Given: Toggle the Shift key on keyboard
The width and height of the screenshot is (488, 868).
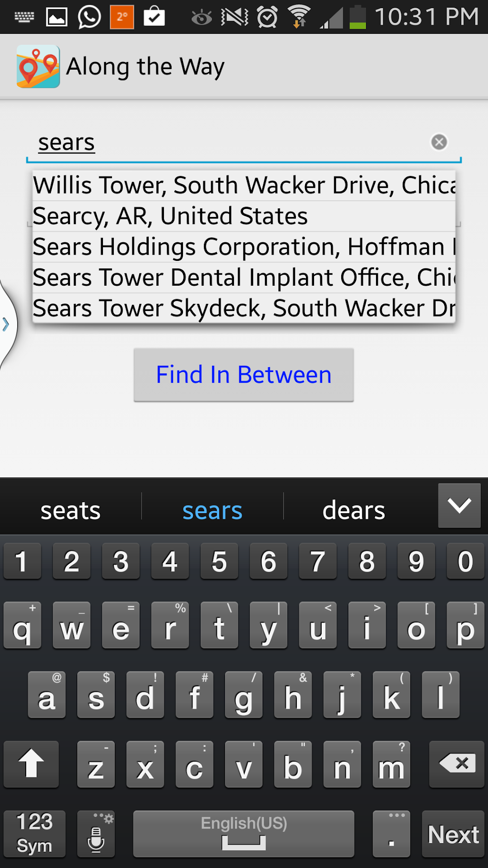Looking at the screenshot, I should pos(31,764).
